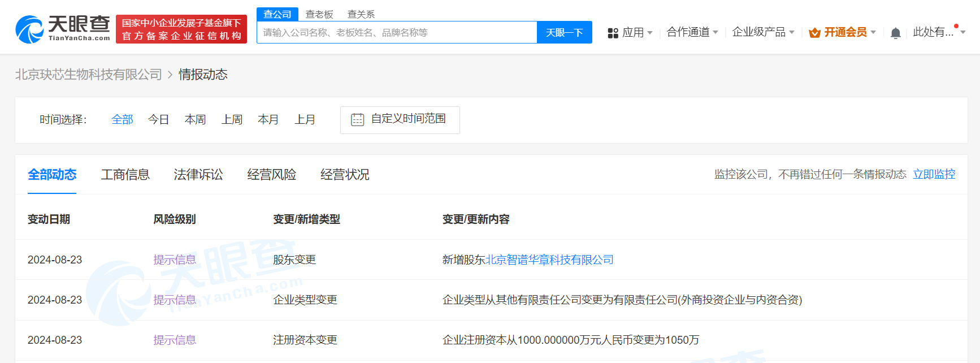Select the 今日 time filter
This screenshot has height=363, width=980.
coord(158,119)
